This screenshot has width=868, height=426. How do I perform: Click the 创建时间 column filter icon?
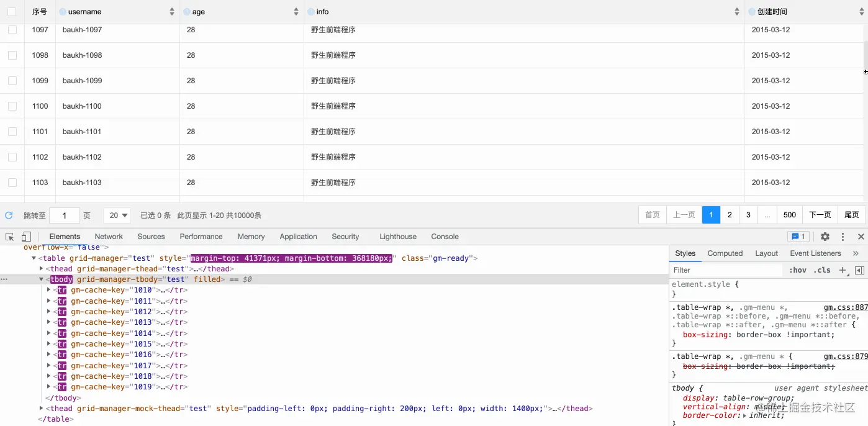coord(753,12)
